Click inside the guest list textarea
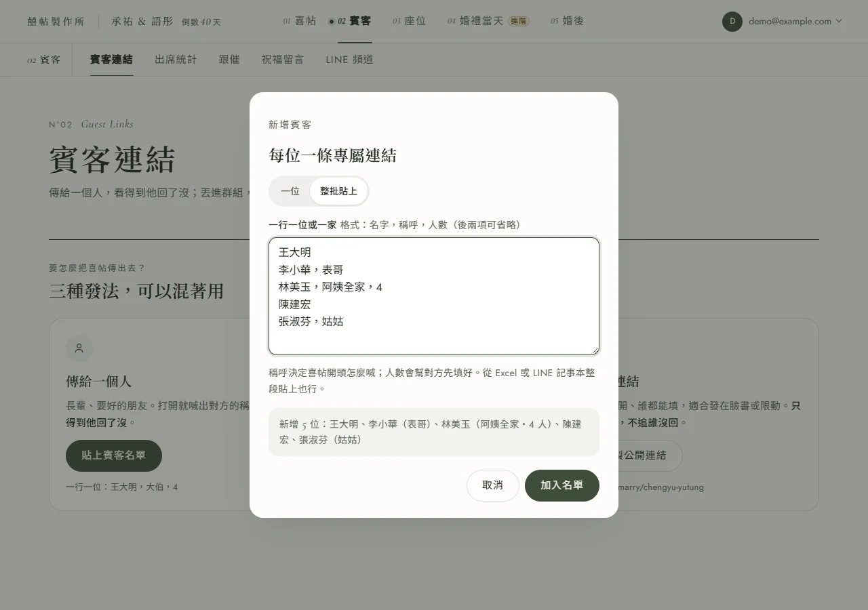Viewport: 868px width, 610px height. pos(434,296)
